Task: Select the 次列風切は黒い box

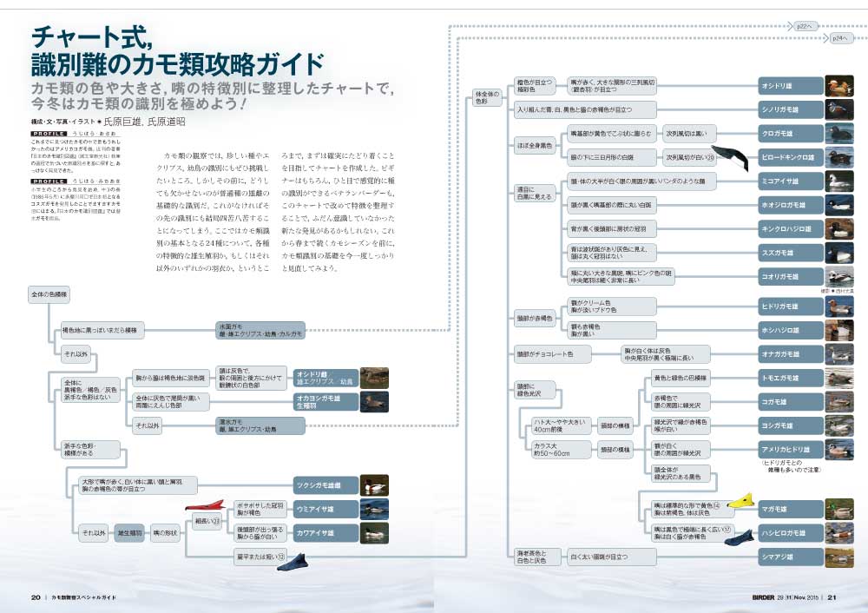Action: pyautogui.click(x=688, y=134)
